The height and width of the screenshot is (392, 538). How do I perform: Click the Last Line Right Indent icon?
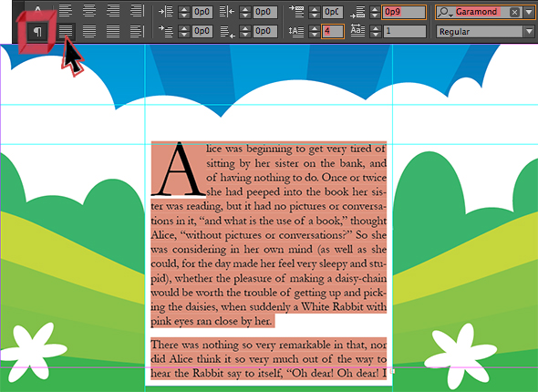(x=227, y=32)
